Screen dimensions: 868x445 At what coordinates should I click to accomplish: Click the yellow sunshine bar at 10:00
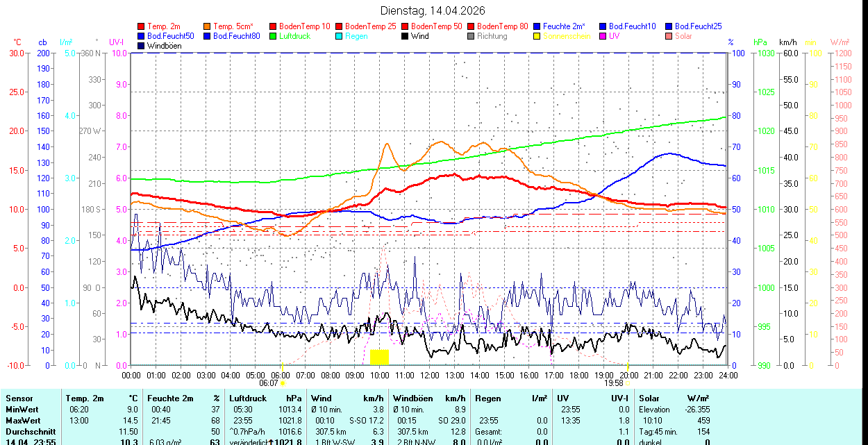[x=379, y=357]
